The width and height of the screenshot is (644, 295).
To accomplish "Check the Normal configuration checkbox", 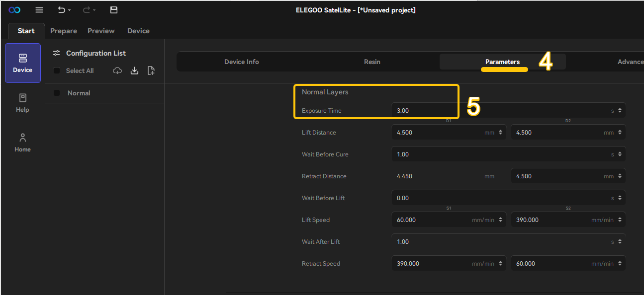I will (57, 93).
